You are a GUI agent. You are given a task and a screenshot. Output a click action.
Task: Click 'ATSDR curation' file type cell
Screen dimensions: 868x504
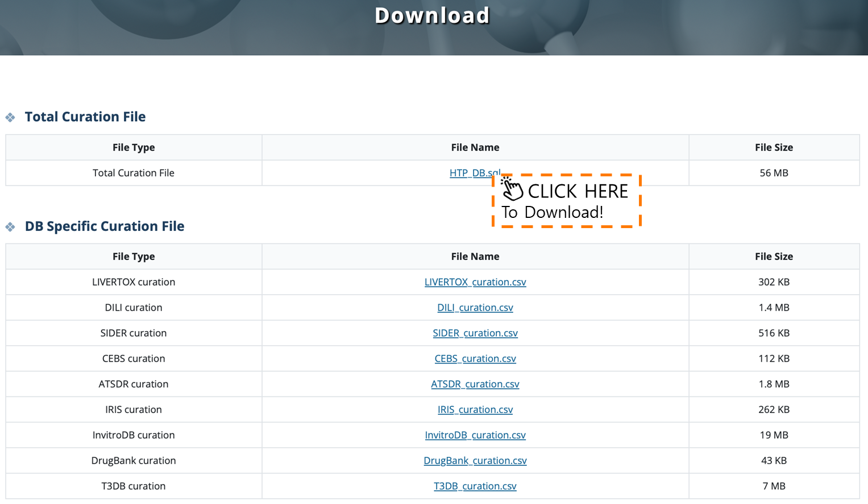pos(134,385)
